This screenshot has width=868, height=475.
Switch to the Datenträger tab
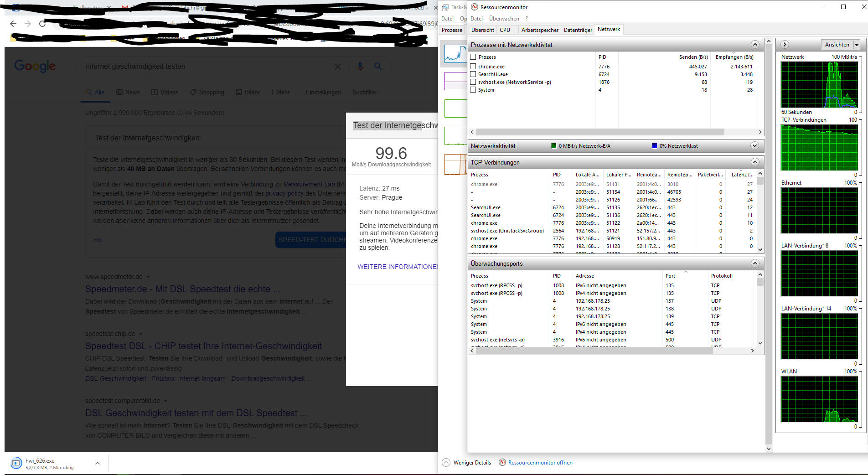coord(578,30)
